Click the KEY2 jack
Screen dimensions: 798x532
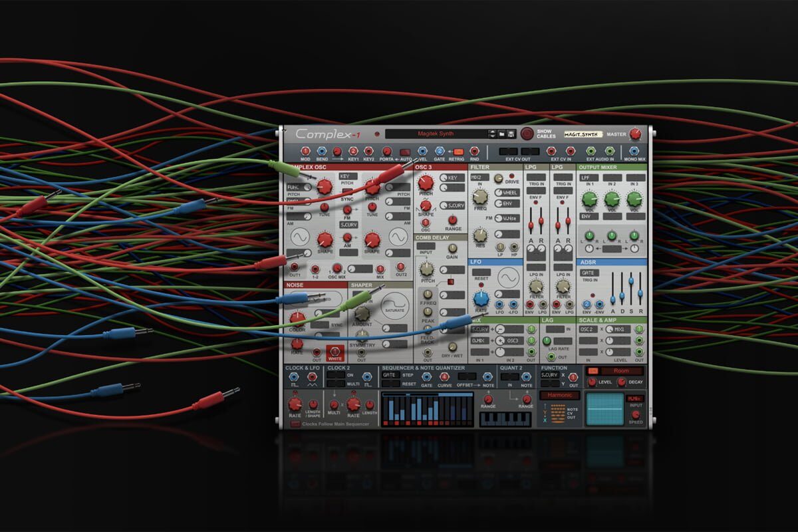click(369, 152)
